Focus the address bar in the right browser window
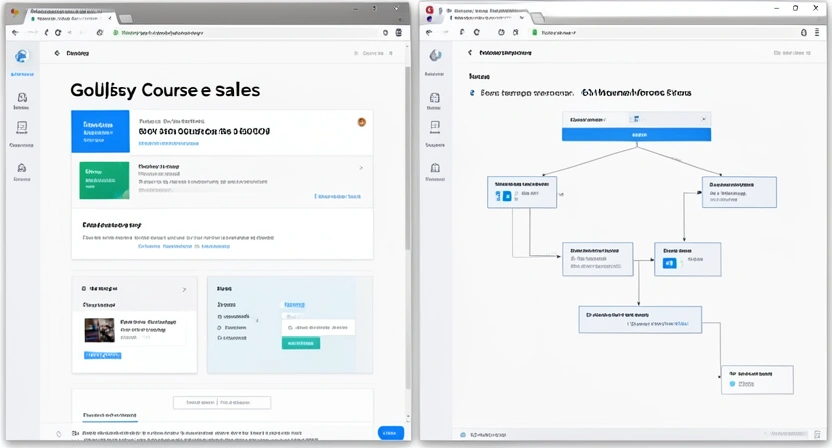 663,32
